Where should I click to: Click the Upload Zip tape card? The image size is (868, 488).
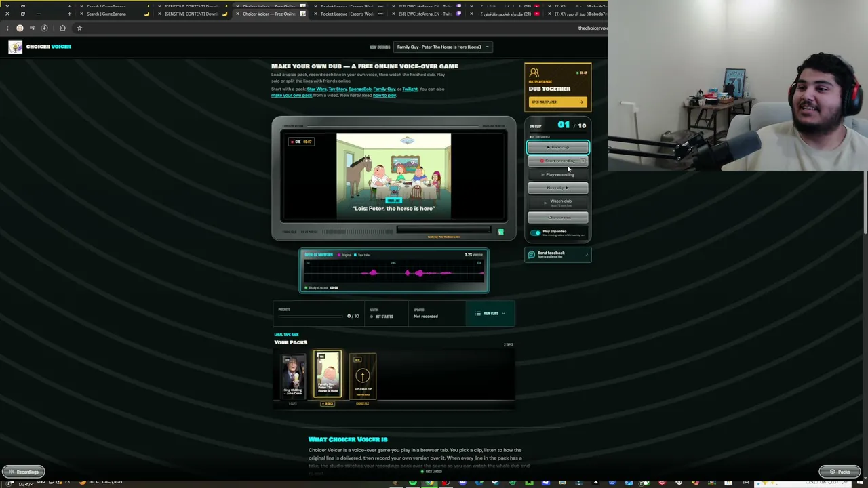point(363,376)
